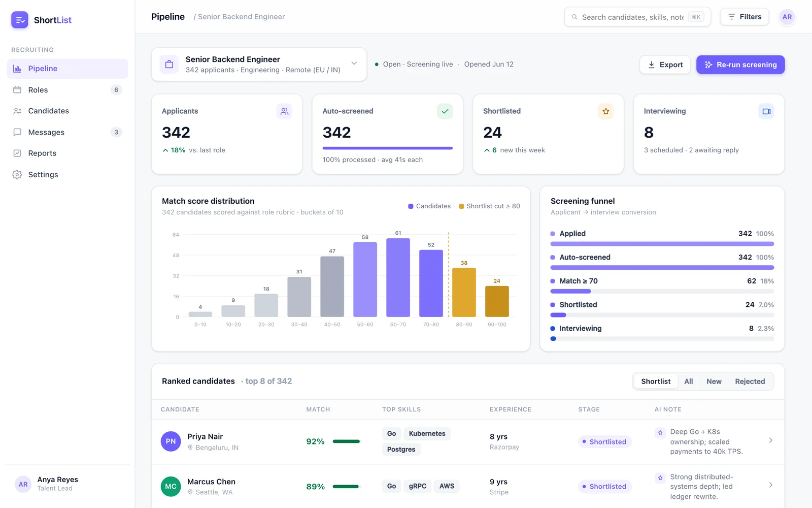The image size is (812, 508).
Task: Click the Export button
Action: [665, 65]
